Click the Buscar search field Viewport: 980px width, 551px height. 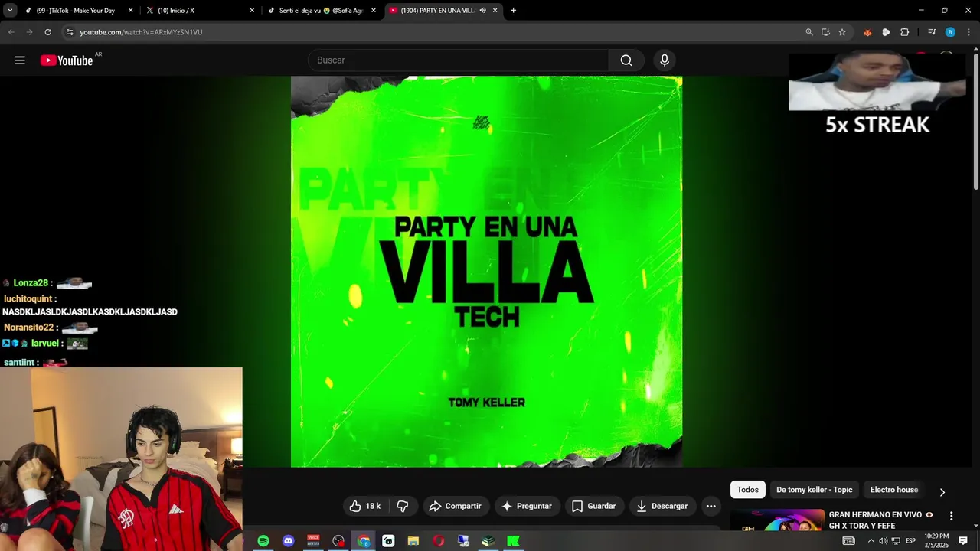458,60
